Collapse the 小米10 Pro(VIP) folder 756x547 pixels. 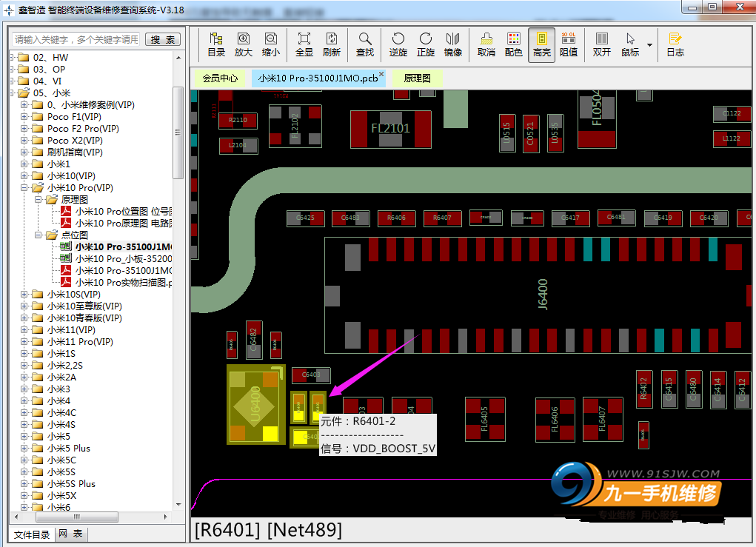pos(24,188)
